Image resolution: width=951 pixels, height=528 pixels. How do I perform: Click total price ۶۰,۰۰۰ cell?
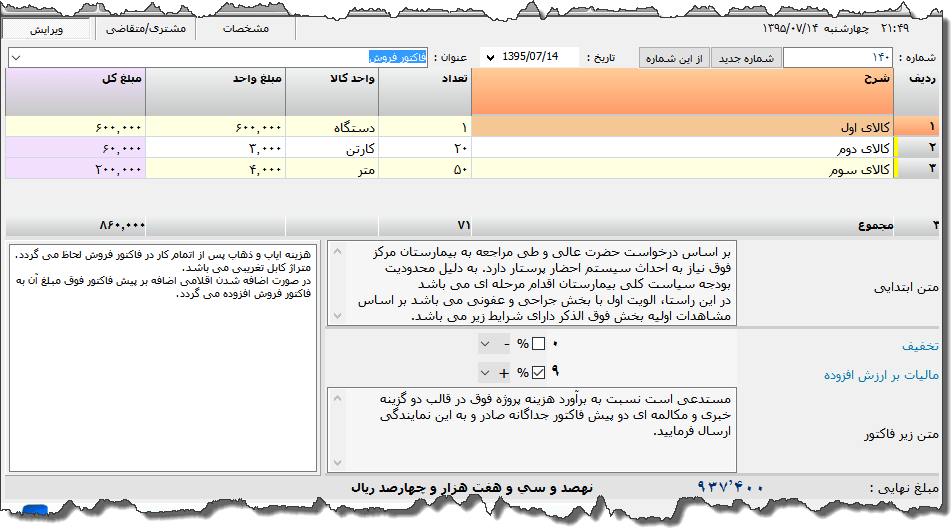point(75,148)
